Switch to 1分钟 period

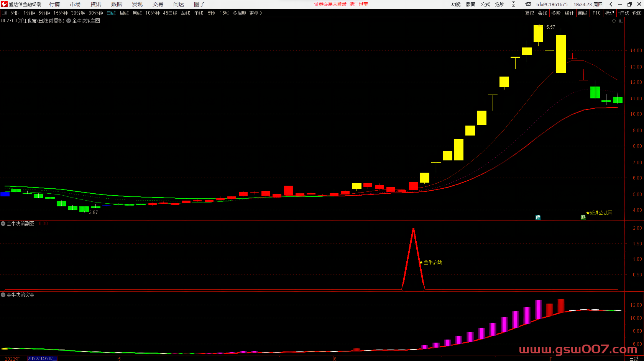[29, 13]
